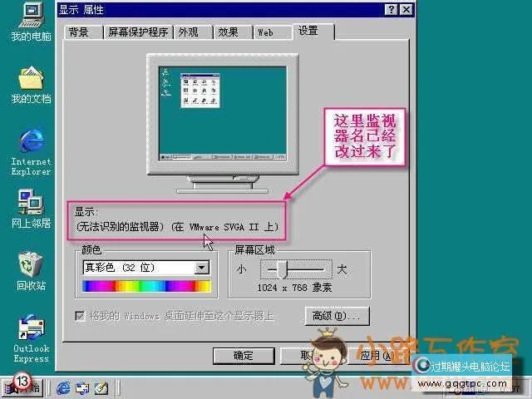Click the 网上邻居 network icon

pyautogui.click(x=31, y=209)
